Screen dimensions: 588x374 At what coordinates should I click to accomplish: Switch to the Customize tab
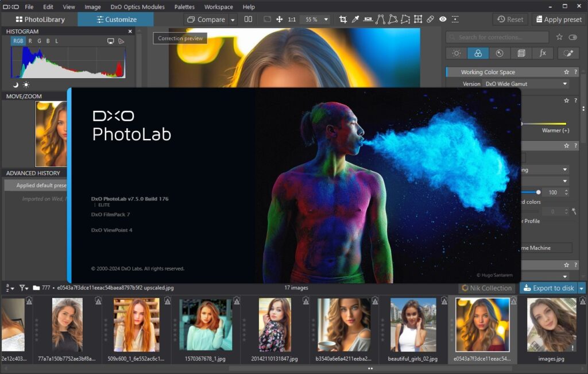[x=116, y=20]
